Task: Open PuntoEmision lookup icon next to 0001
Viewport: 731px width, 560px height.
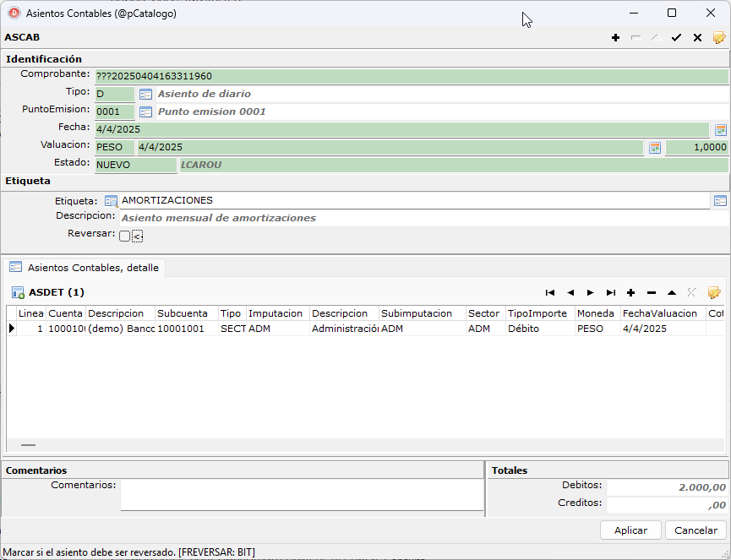Action: coord(145,111)
